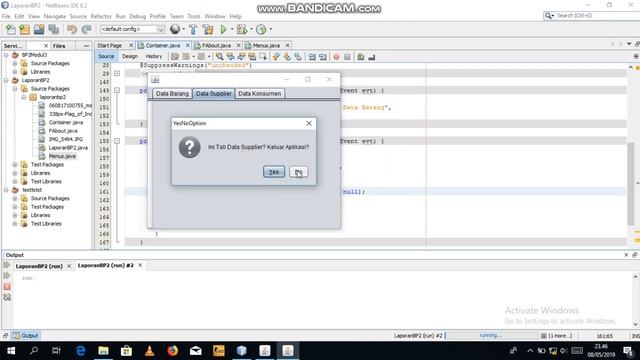
Task: Click the Debug Project icon
Action: click(242, 29)
